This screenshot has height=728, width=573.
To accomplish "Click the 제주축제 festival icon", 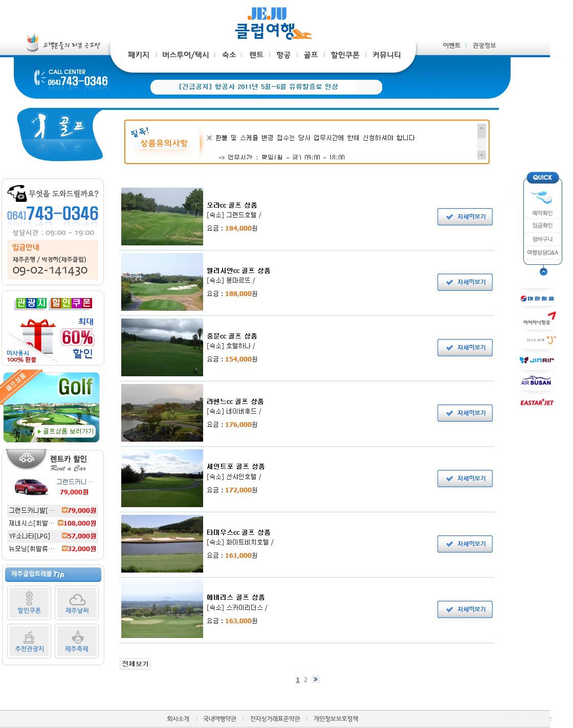I will coord(77,641).
